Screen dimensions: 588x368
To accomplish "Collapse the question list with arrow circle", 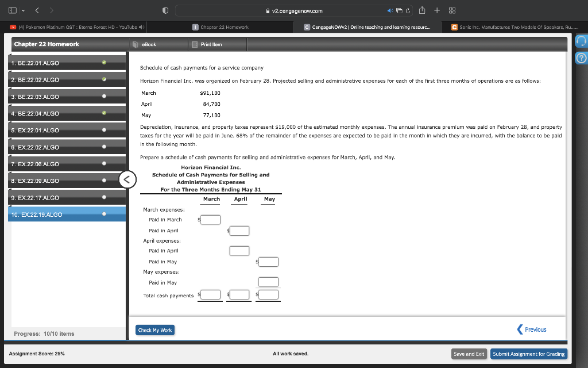I will [x=127, y=179].
